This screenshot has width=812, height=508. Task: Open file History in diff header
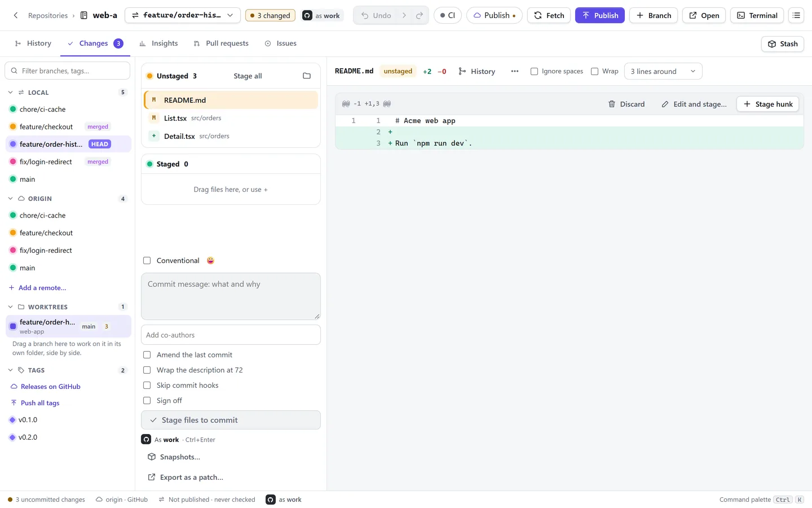click(477, 71)
